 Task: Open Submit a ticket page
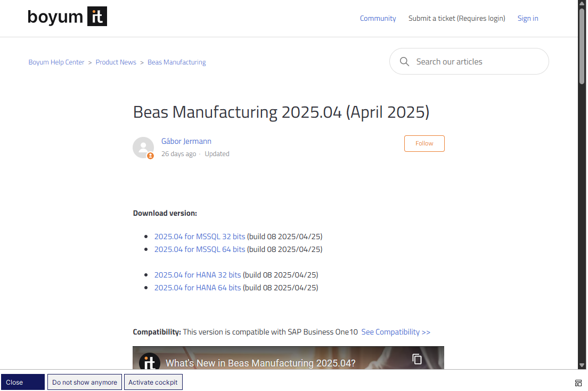tap(456, 18)
